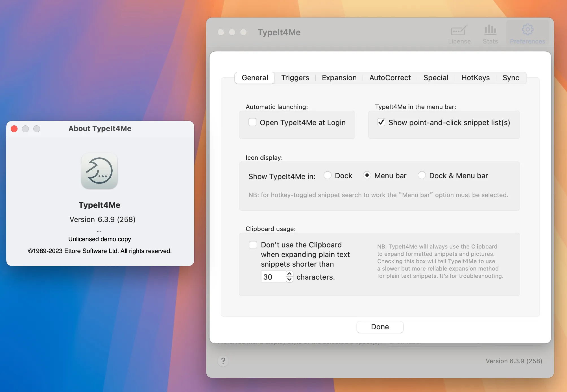567x392 pixels.
Task: Switch to the General tab
Action: [255, 78]
